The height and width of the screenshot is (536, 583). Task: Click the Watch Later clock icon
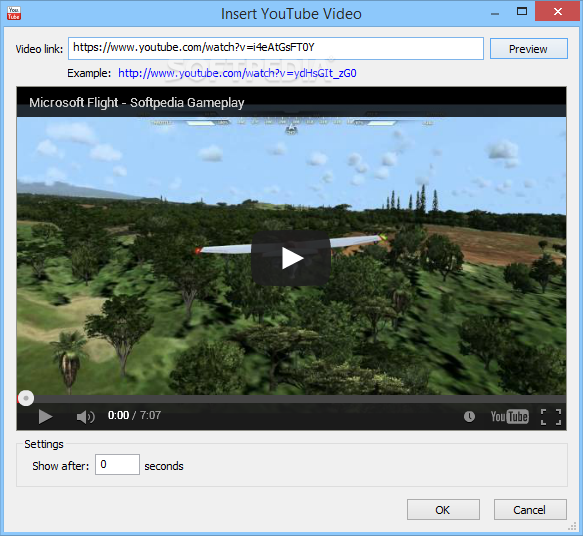tap(469, 417)
